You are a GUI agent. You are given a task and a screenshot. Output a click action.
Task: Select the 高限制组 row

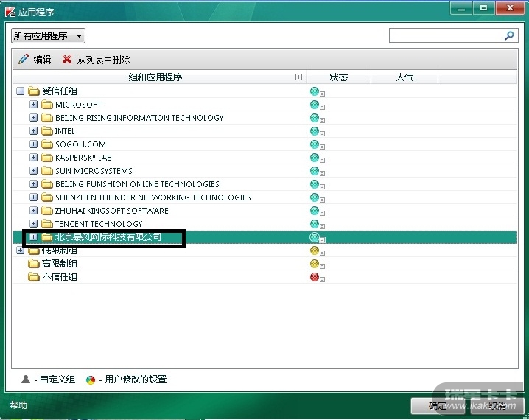tap(264, 264)
